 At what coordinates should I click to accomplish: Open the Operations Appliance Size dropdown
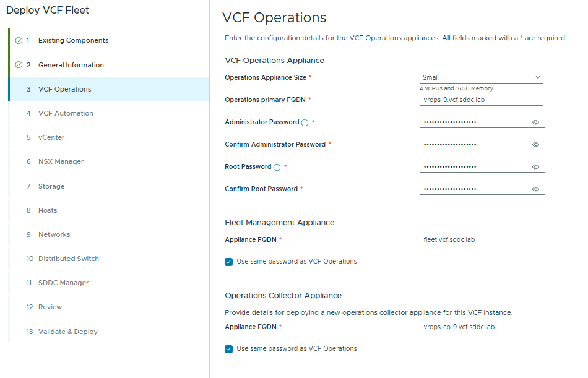(x=481, y=78)
